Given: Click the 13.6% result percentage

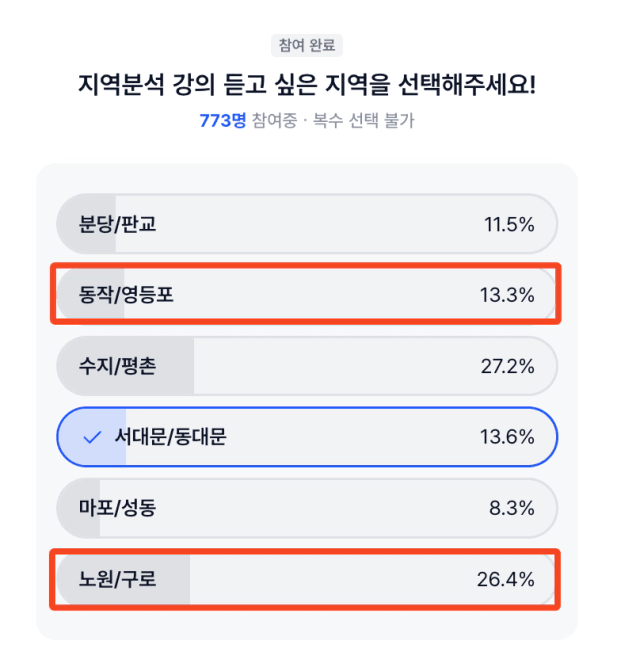Looking at the screenshot, I should pos(507,437).
